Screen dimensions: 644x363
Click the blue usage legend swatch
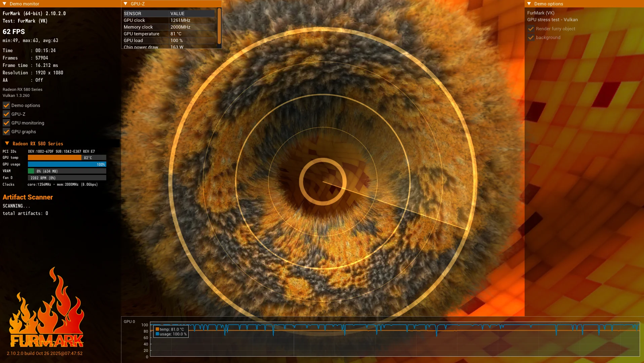[157, 334]
